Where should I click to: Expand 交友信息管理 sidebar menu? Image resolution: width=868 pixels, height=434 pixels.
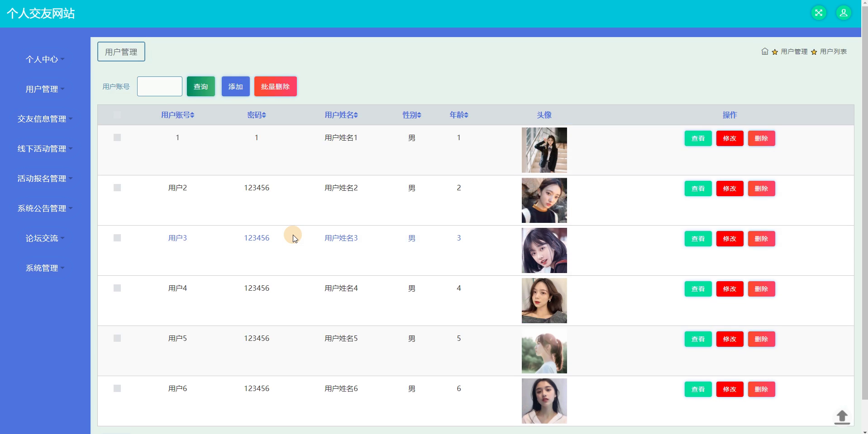coord(45,119)
